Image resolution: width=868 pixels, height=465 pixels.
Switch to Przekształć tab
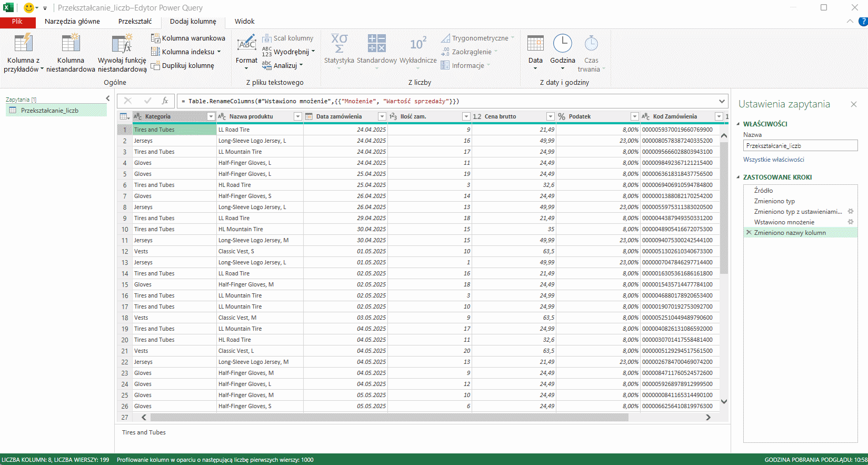pyautogui.click(x=135, y=22)
